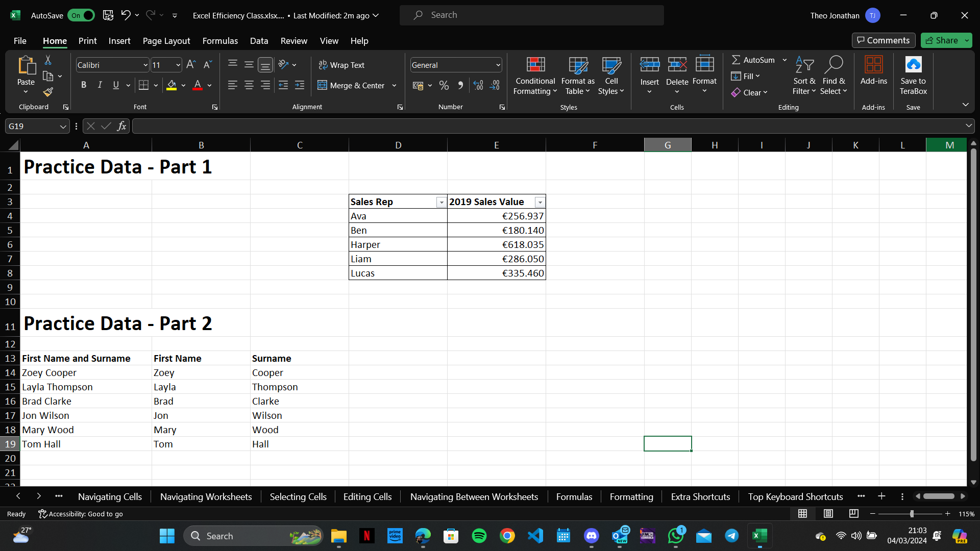980x551 pixels.
Task: Click the Increase Indent icon
Action: [300, 85]
